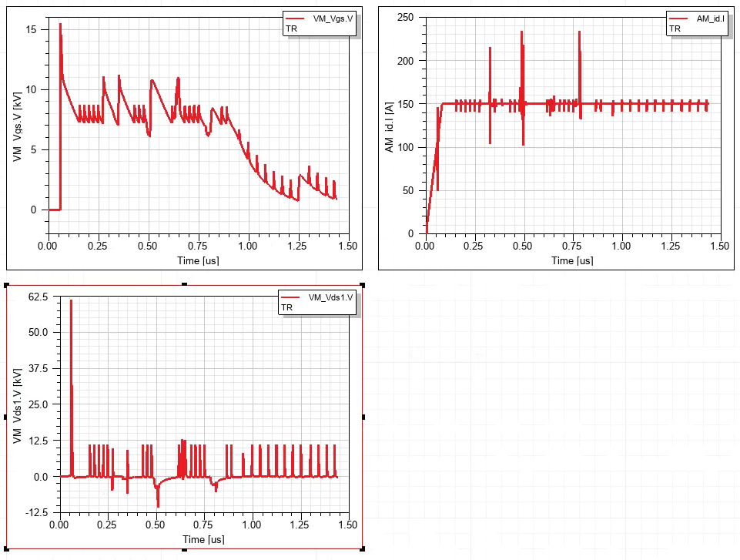The image size is (740, 560).
Task: Click the 150 tick label on AM_id.I axis
Action: click(405, 104)
